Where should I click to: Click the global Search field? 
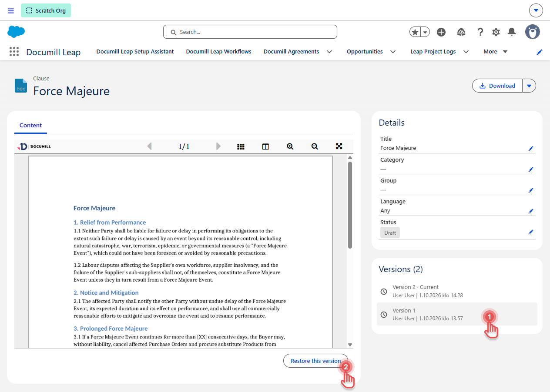250,32
